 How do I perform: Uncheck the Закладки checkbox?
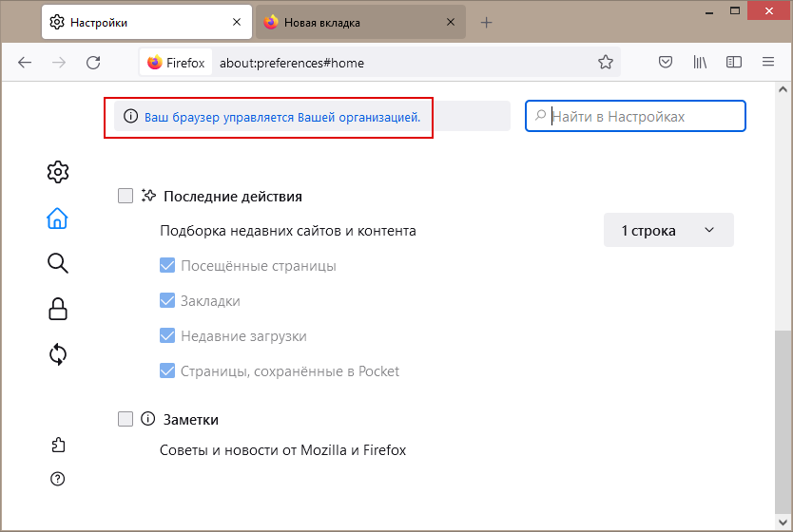coord(167,300)
